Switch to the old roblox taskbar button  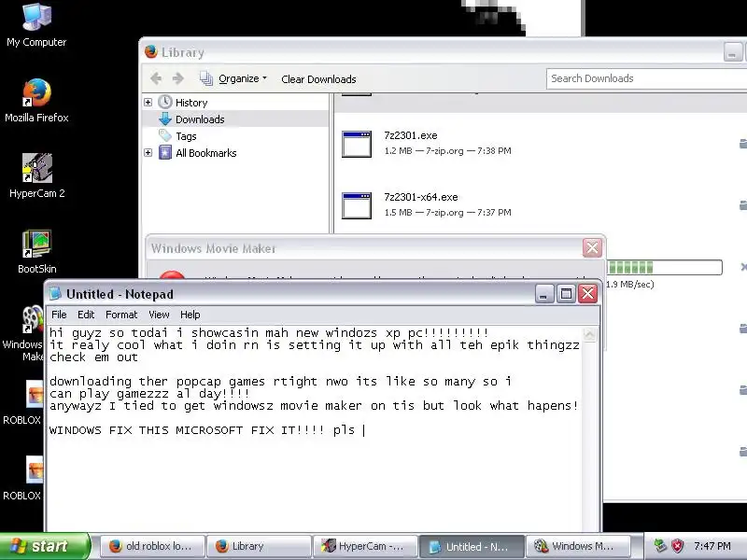[x=152, y=546]
